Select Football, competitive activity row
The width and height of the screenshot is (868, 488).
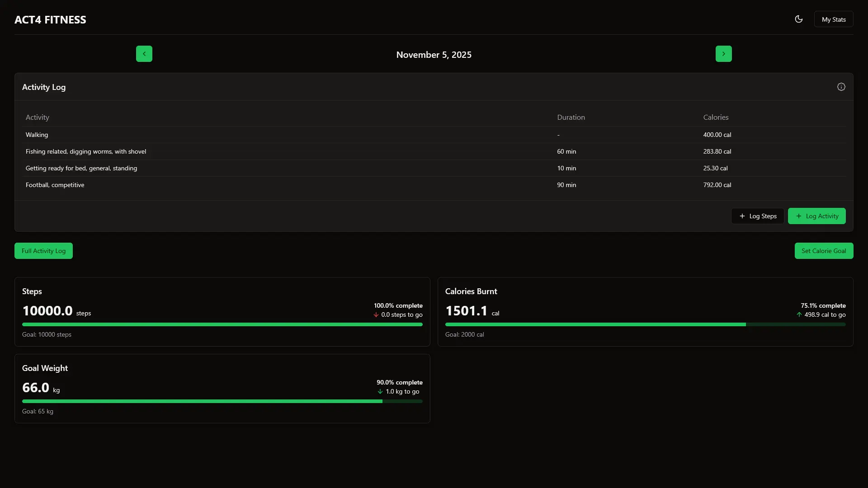click(x=55, y=185)
